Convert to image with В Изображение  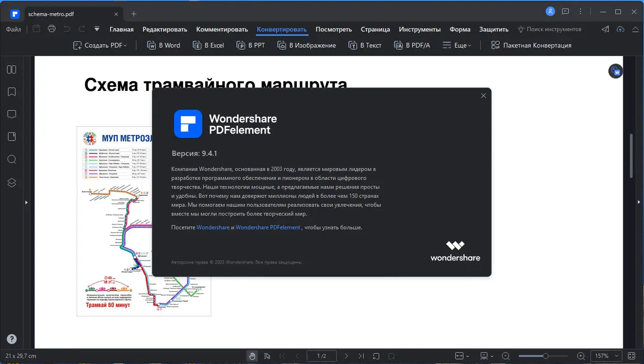pos(307,45)
